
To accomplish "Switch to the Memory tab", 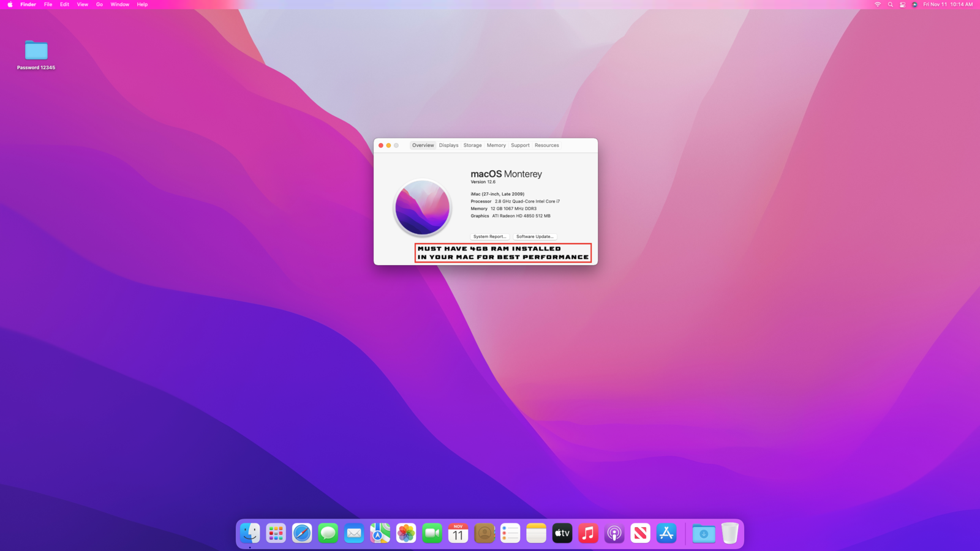I will coord(496,145).
